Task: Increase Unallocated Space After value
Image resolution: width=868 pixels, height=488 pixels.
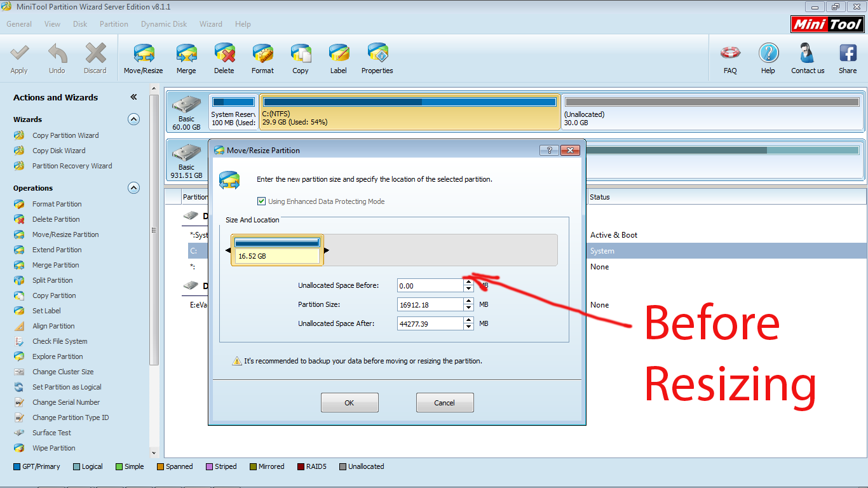Action: point(469,320)
